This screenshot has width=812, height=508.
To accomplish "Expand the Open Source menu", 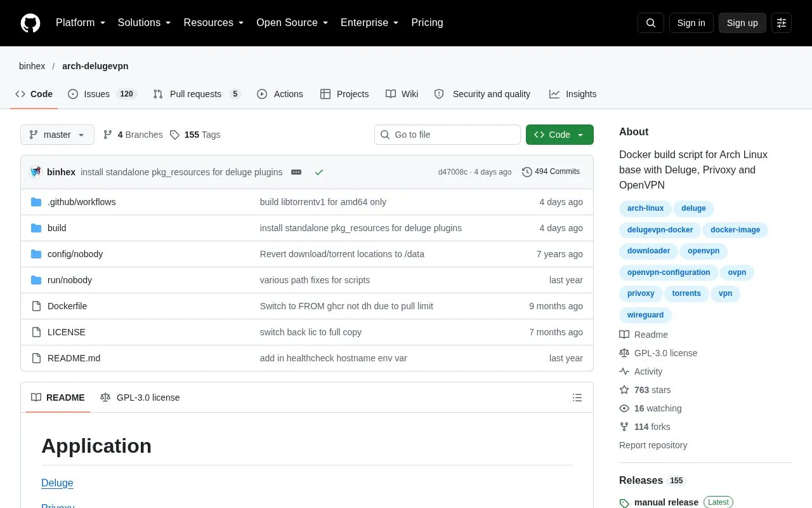I will click(292, 23).
